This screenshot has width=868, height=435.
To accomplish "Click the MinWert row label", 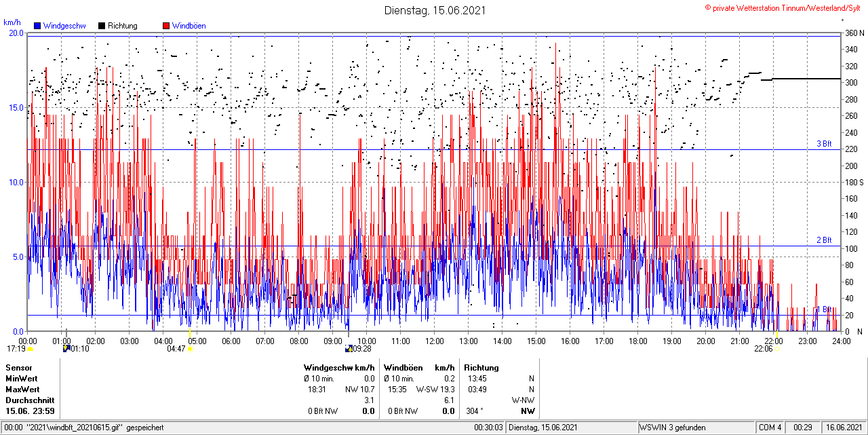I will tap(22, 379).
